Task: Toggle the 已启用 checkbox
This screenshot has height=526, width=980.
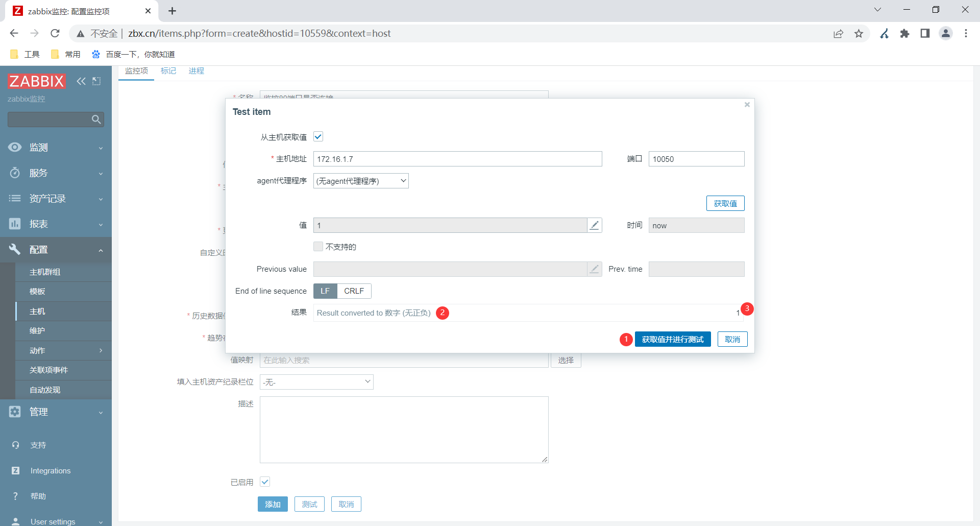Action: click(x=265, y=482)
